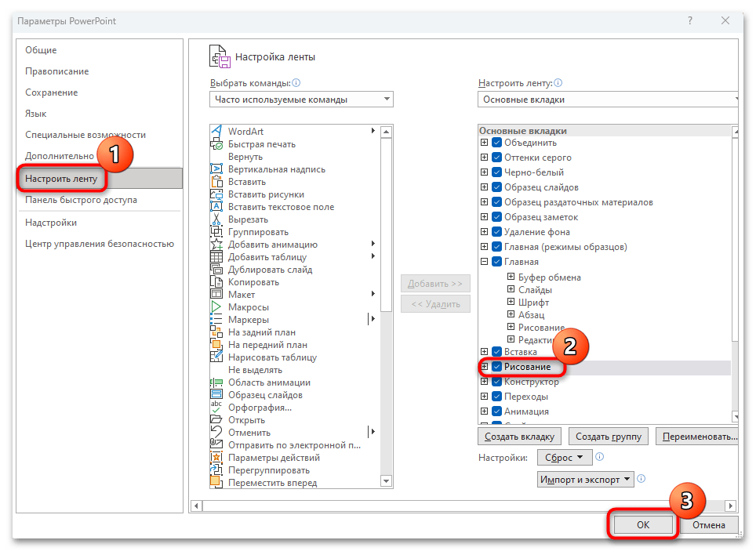Expand the Шрифт group node
The image size is (756, 551).
[511, 302]
